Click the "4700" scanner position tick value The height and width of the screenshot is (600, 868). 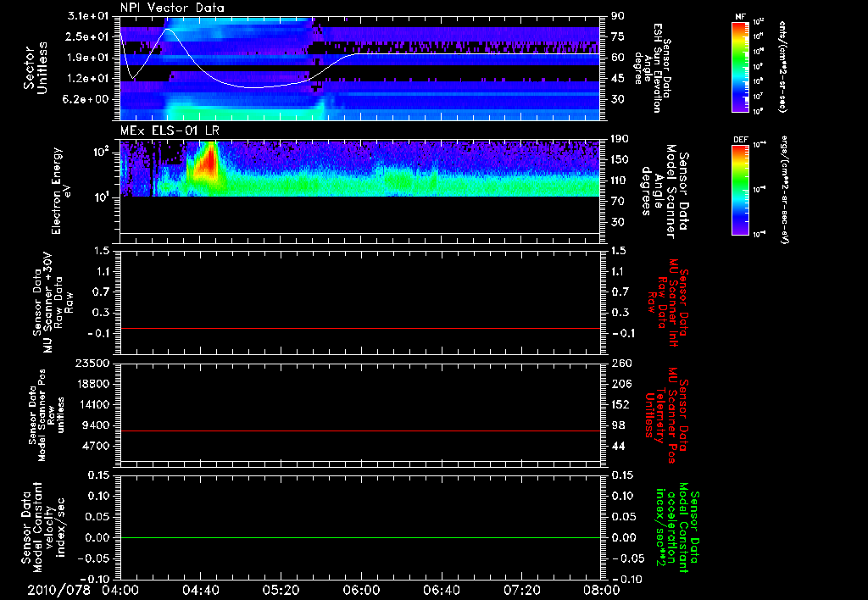pyautogui.click(x=96, y=446)
